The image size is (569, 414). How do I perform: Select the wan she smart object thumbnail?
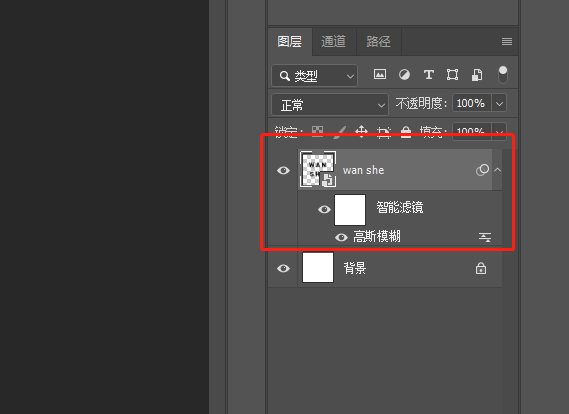tap(318, 169)
